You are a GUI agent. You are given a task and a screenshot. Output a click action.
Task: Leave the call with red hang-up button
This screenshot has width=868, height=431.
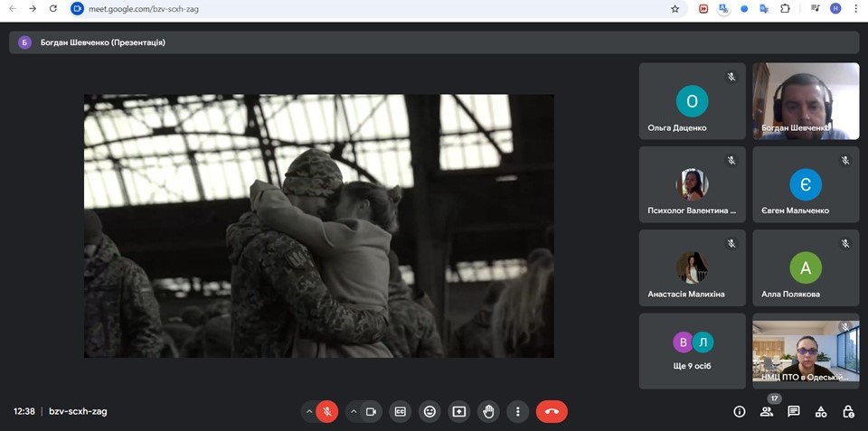[x=552, y=411]
